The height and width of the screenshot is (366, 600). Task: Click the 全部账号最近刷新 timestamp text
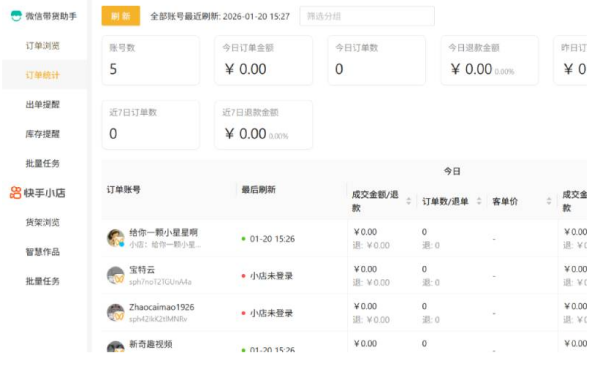tap(220, 16)
